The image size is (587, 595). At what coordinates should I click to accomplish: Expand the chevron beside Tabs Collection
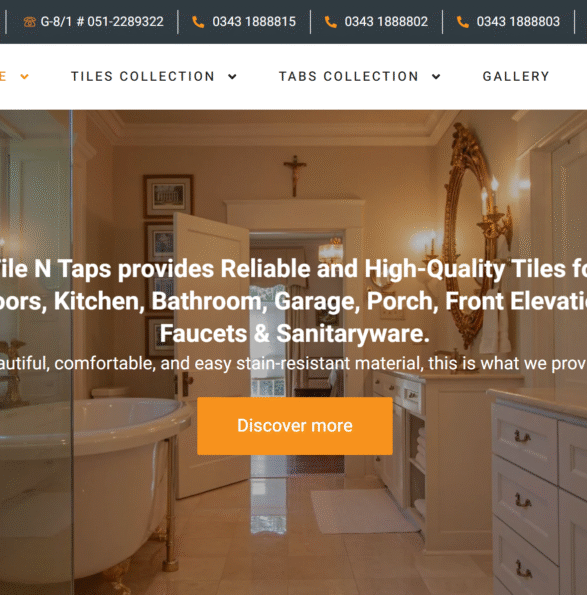click(x=436, y=77)
